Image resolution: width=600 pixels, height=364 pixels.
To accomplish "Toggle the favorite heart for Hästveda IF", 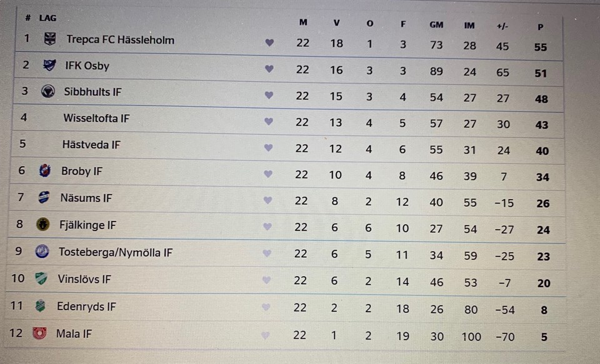I will tap(268, 148).
